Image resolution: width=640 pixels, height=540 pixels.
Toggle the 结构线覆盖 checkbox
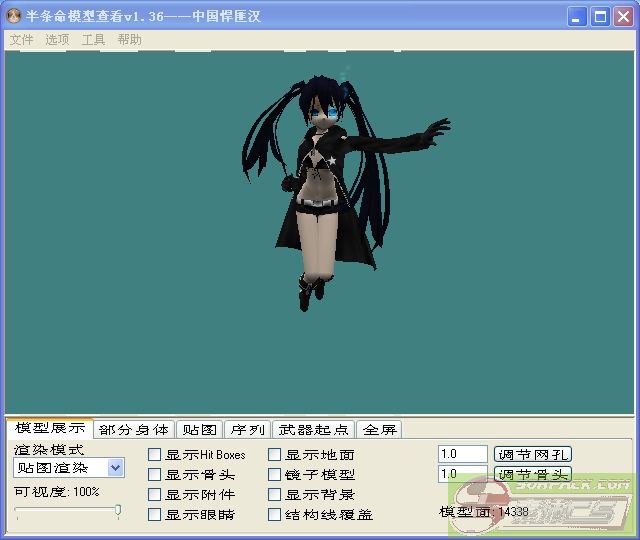pos(275,515)
